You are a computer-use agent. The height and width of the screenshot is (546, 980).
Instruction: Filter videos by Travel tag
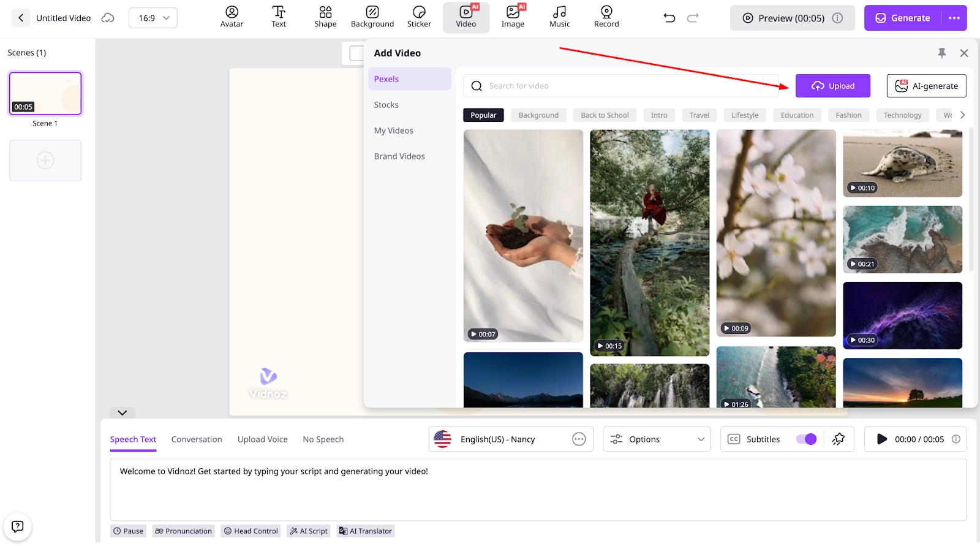click(x=699, y=115)
